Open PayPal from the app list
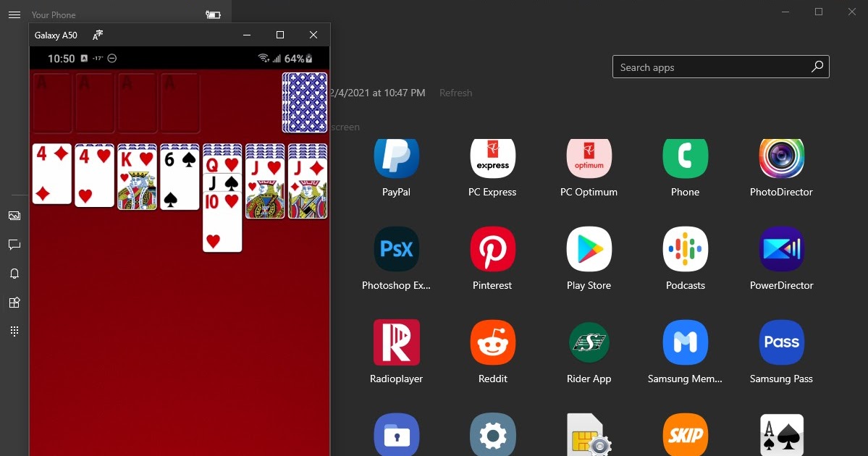Screen dimensions: 868x456 (396, 156)
